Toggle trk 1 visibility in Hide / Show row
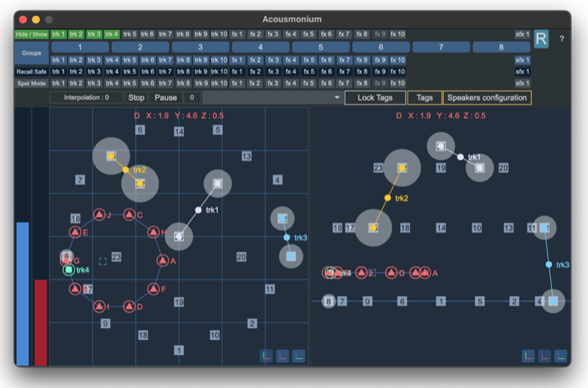This screenshot has height=388, width=588. tap(59, 34)
